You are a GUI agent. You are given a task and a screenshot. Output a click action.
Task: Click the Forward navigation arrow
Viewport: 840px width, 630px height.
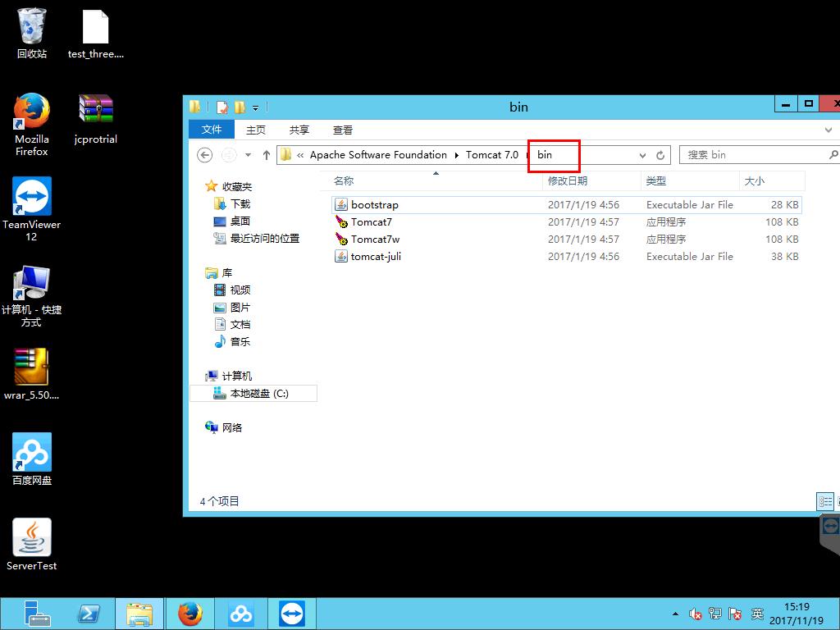point(229,155)
